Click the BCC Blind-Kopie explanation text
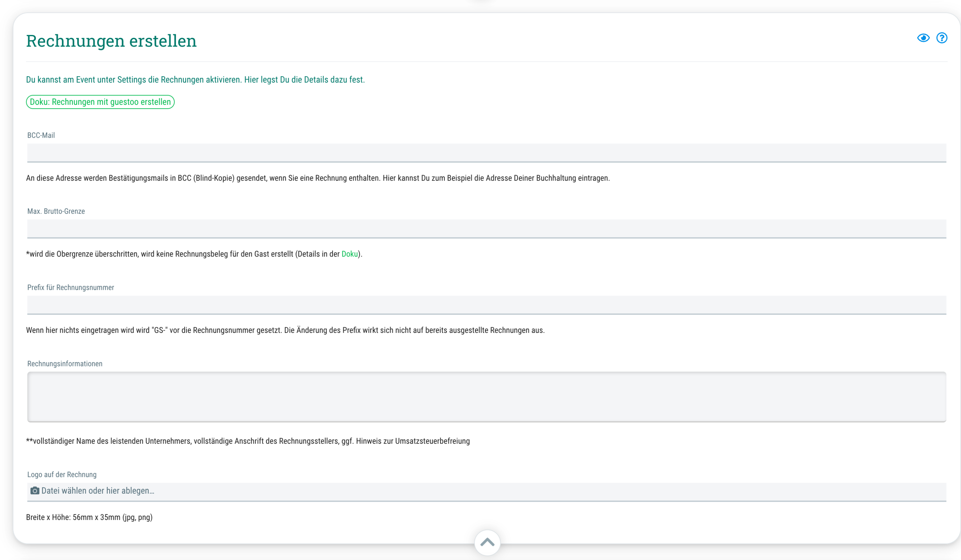961x560 pixels. [x=318, y=178]
